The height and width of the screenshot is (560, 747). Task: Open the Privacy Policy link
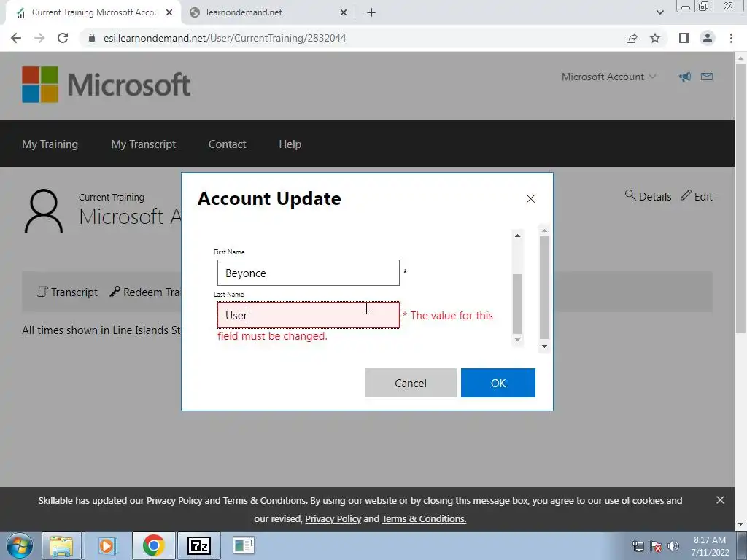click(333, 518)
